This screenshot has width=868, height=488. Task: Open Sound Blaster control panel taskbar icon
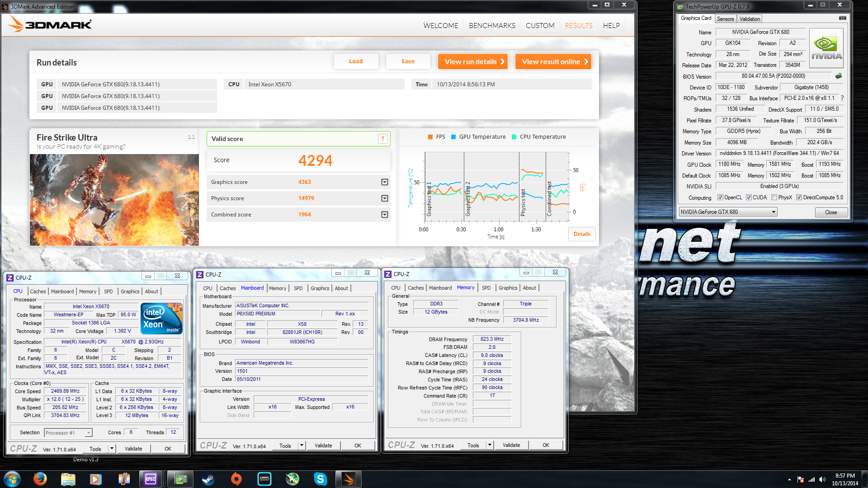pyautogui.click(x=264, y=479)
